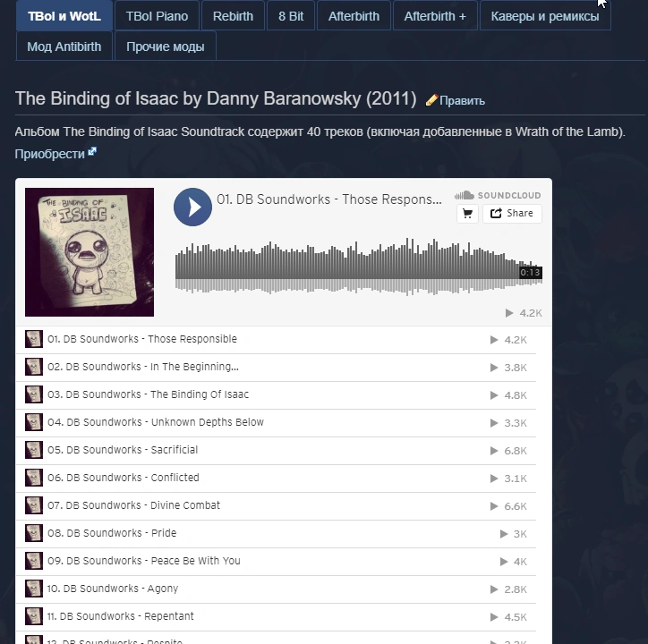This screenshot has height=644, width=648.
Task: Switch to the Прочие моды tab
Action: coord(166,47)
